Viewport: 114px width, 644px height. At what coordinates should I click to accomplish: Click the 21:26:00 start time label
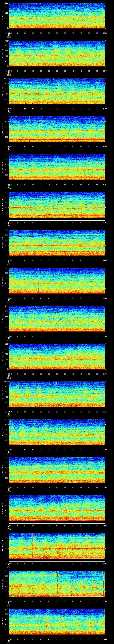(x=9, y=488)
